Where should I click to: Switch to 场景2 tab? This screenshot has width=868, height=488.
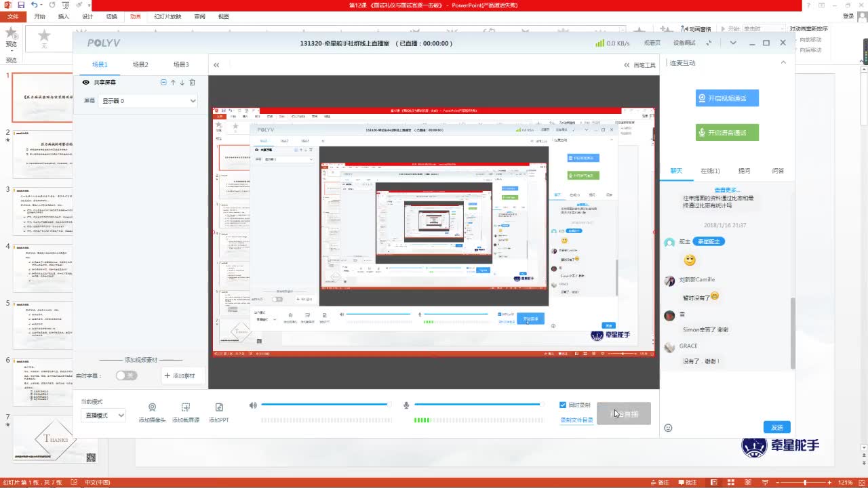140,64
